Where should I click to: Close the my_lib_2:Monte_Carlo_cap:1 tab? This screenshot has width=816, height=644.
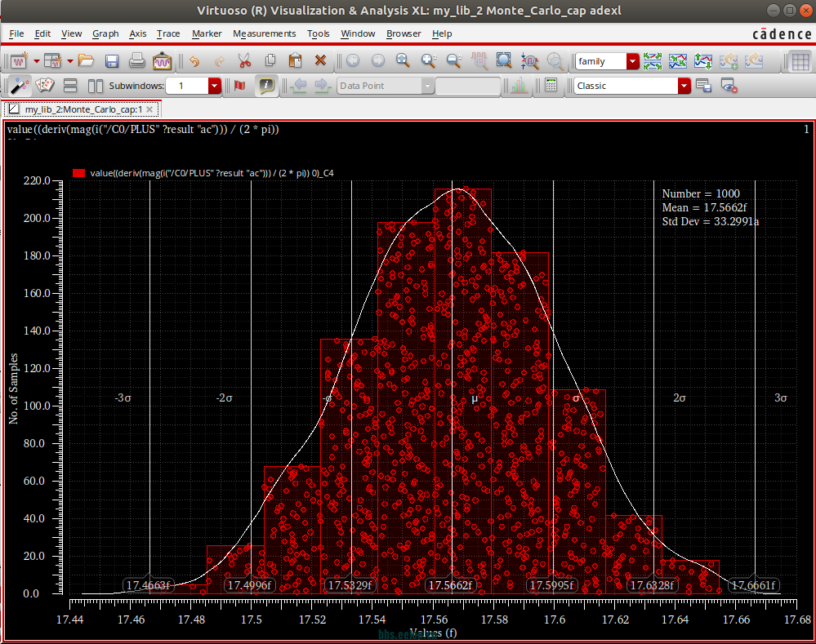[x=149, y=109]
